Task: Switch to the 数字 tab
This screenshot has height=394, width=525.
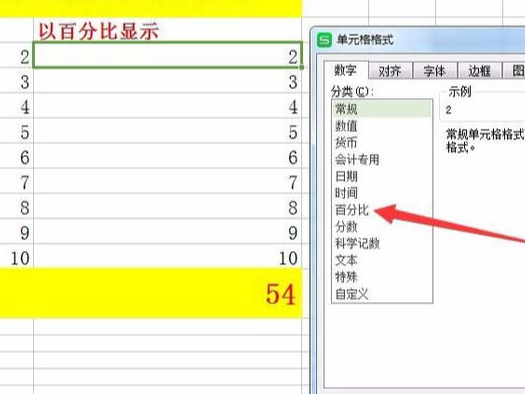Action: click(x=346, y=70)
